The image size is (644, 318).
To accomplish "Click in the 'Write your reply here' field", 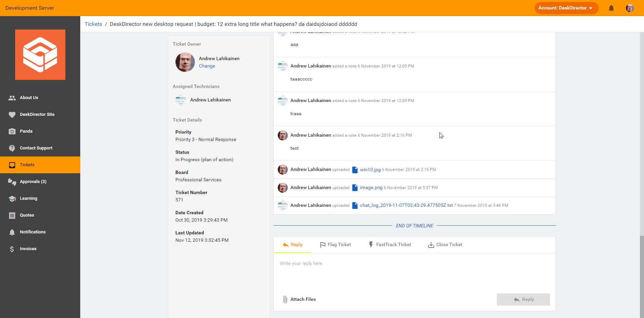I will pyautogui.click(x=415, y=271).
